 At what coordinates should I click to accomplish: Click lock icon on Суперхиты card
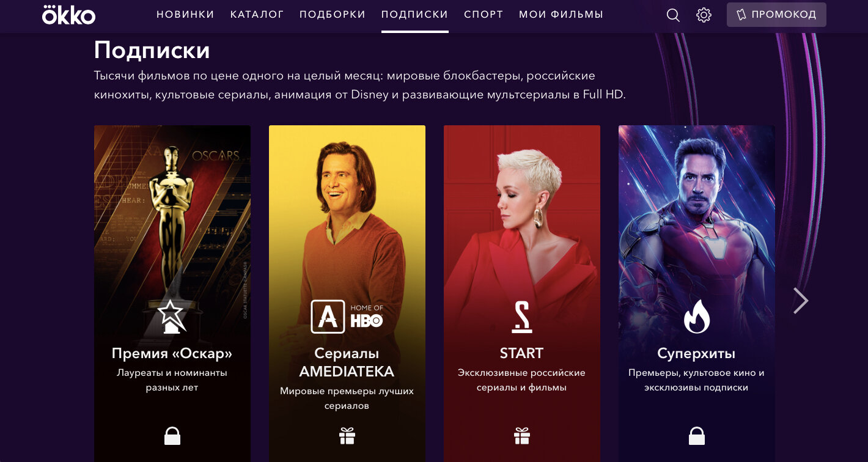point(697,436)
